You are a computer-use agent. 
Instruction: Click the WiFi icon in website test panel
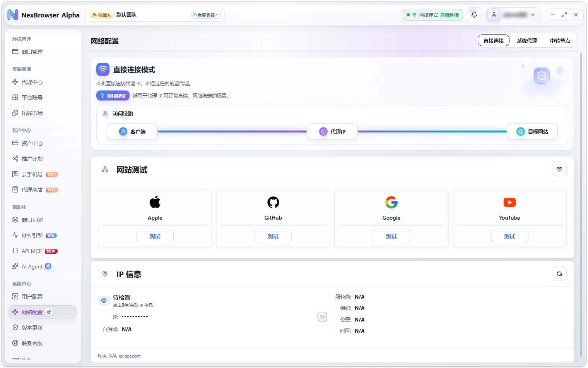click(559, 169)
